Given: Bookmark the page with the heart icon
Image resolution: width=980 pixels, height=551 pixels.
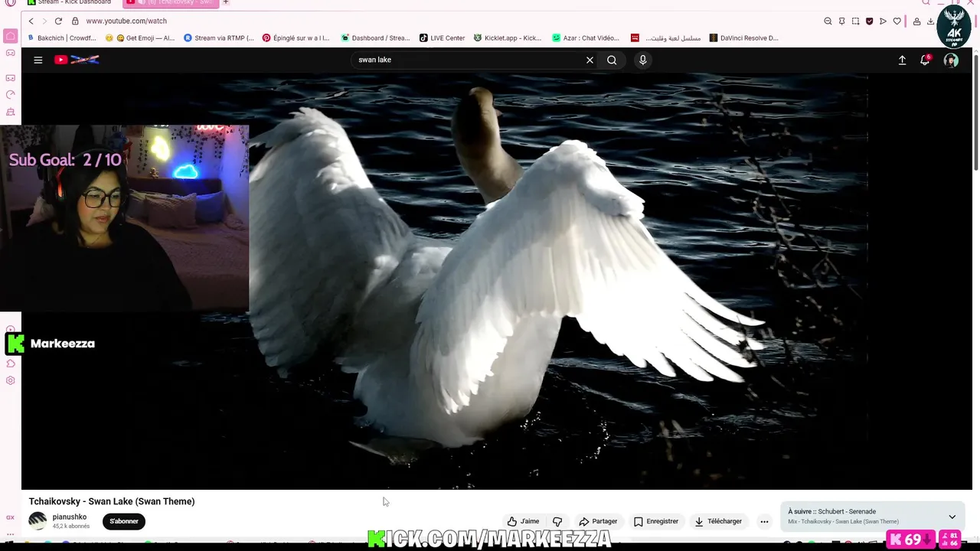Looking at the screenshot, I should pyautogui.click(x=897, y=21).
